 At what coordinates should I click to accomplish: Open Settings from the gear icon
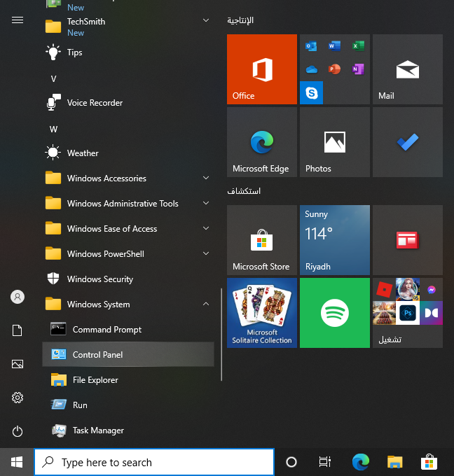click(x=18, y=398)
